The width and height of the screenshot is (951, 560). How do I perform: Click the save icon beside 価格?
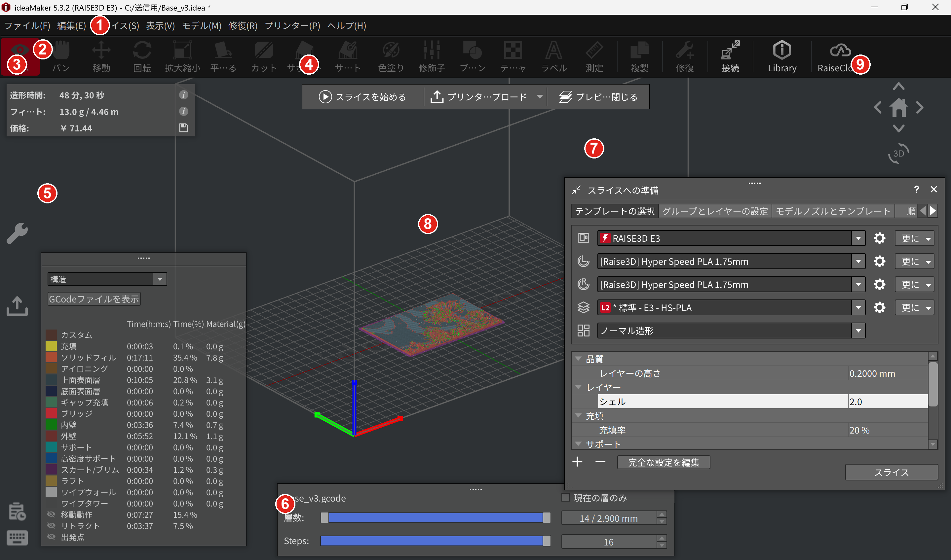[x=183, y=128]
